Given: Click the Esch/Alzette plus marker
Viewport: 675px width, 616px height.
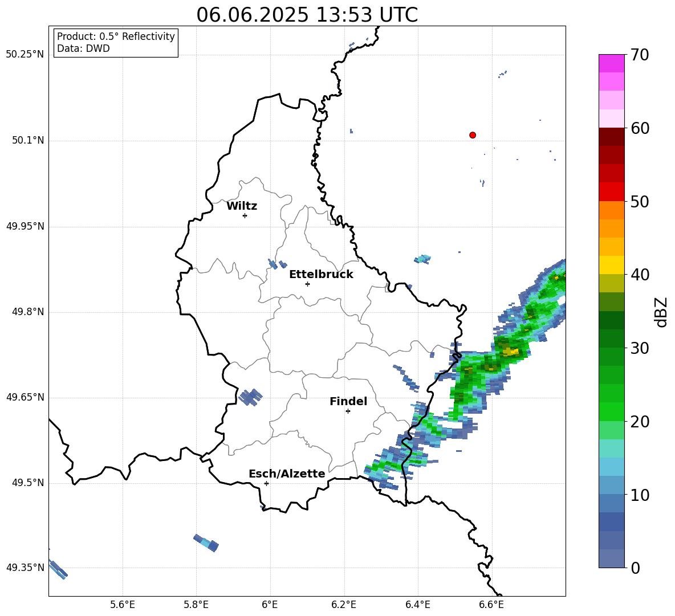Looking at the screenshot, I should point(266,483).
